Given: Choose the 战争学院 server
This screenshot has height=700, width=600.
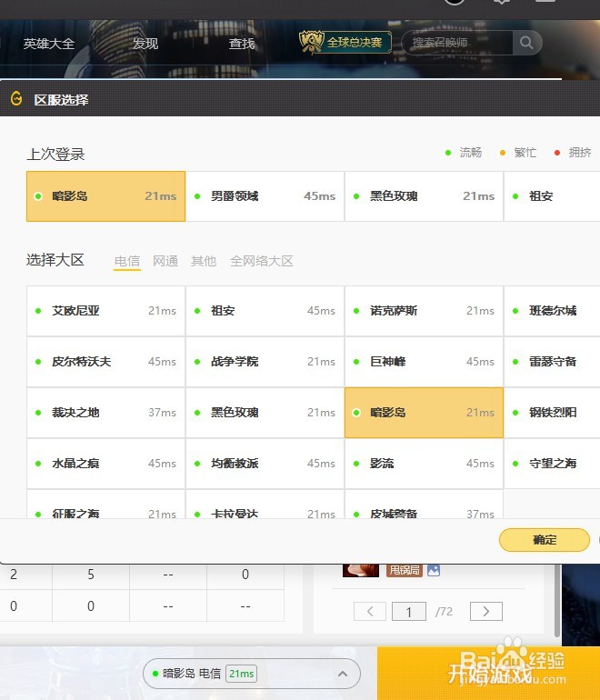Looking at the screenshot, I should (x=265, y=362).
